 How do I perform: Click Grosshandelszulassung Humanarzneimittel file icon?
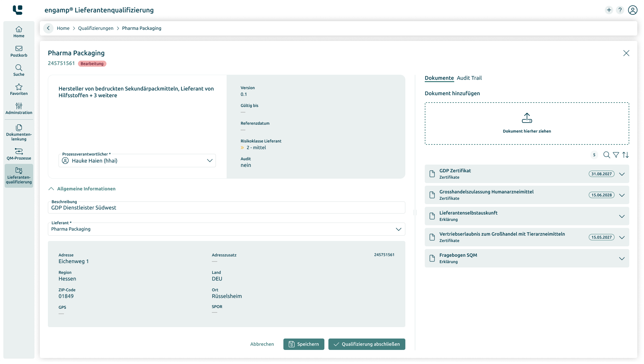[432, 195]
